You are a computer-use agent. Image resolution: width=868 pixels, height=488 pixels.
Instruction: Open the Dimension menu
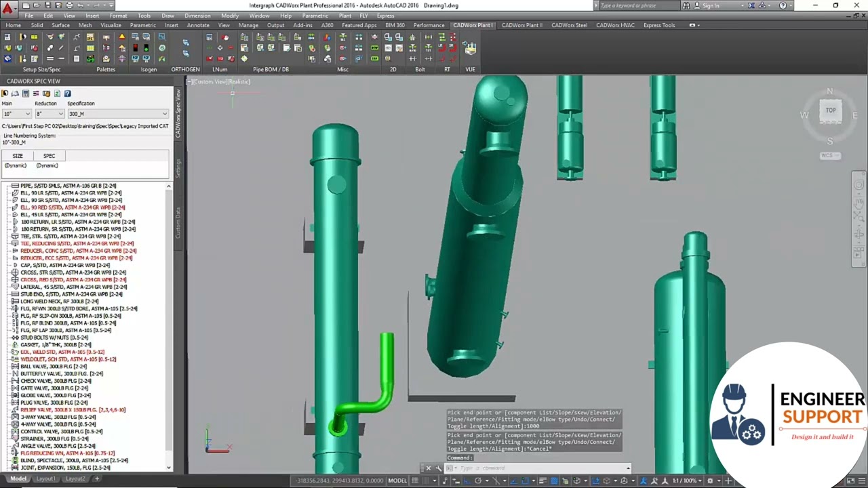pyautogui.click(x=197, y=16)
